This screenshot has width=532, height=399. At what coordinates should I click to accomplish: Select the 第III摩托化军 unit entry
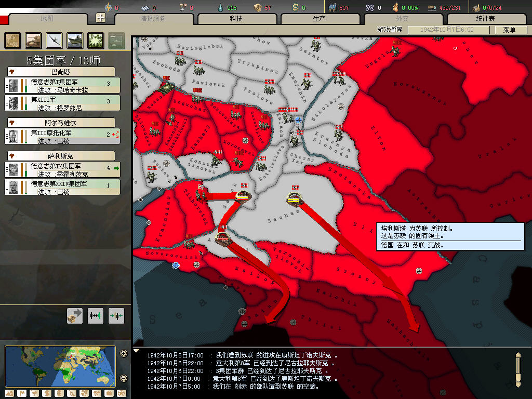point(62,137)
